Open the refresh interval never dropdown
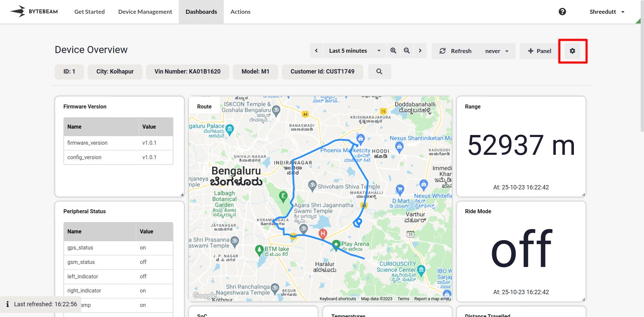644x317 pixels. point(497,51)
